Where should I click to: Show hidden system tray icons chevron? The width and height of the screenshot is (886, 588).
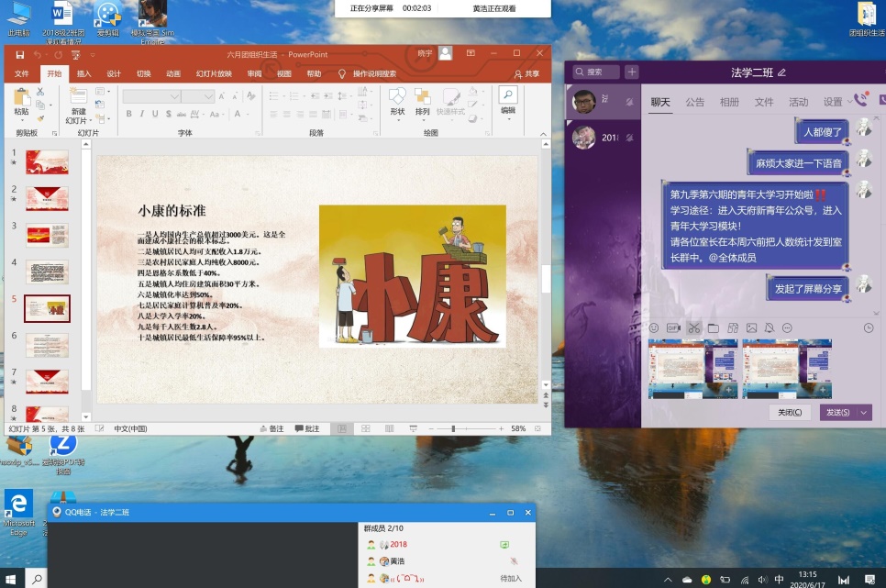point(668,580)
